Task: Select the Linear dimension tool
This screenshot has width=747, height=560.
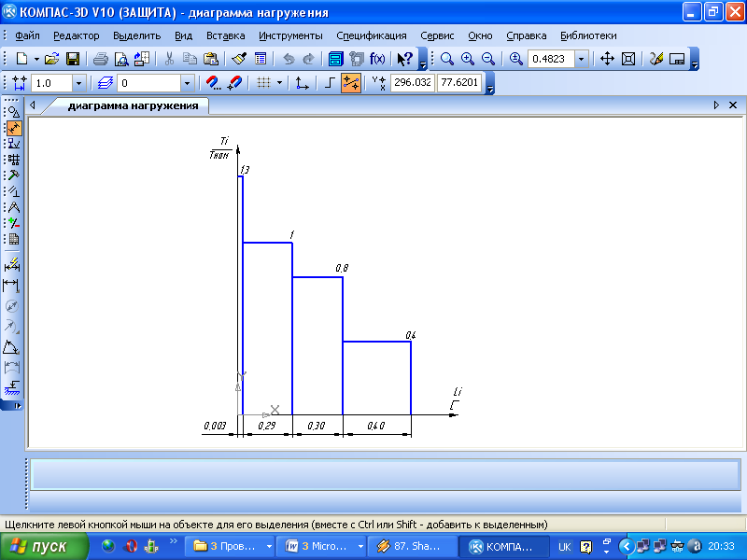Action: click(x=11, y=286)
